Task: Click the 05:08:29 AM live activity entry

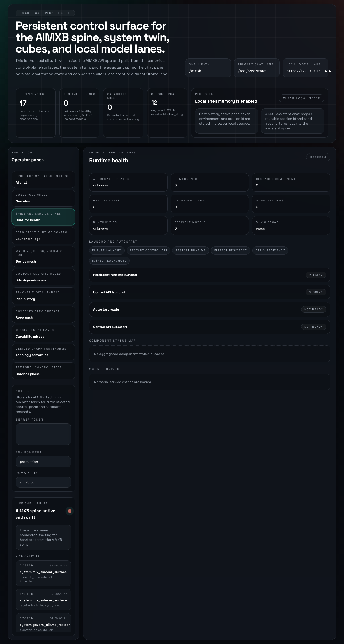Action: (x=43, y=600)
